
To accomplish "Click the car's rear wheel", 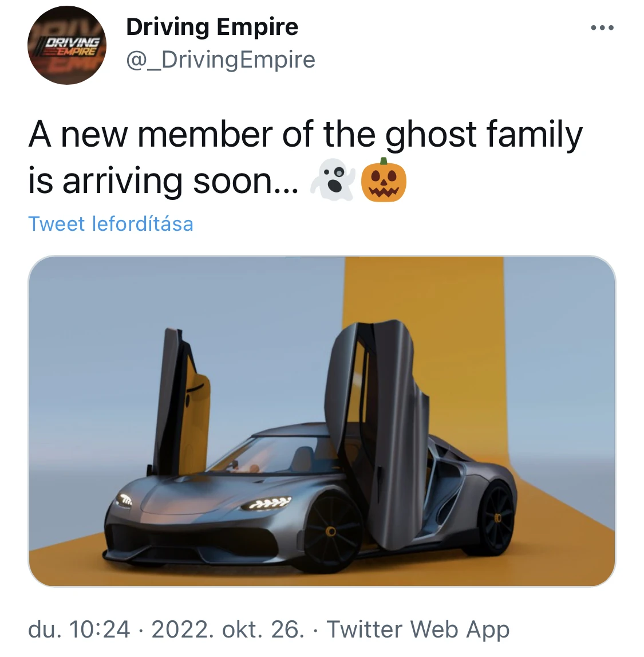I will (x=497, y=518).
